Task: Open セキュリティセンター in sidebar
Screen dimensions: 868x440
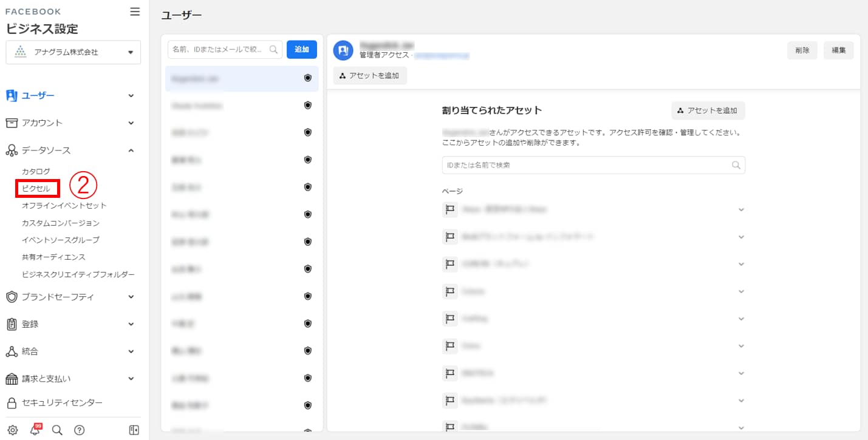Action: [62, 403]
